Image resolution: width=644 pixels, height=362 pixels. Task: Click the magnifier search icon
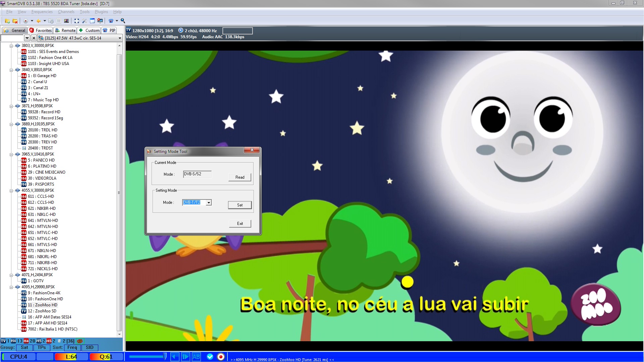(123, 21)
